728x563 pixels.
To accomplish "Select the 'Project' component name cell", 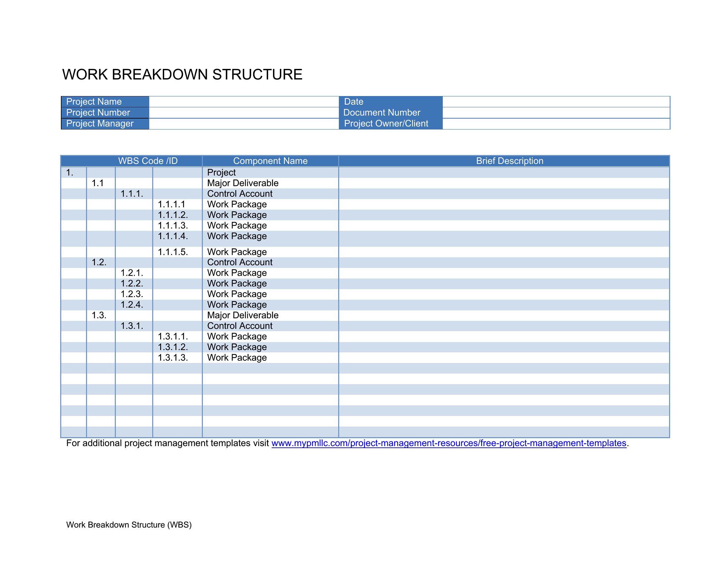I will [x=270, y=173].
